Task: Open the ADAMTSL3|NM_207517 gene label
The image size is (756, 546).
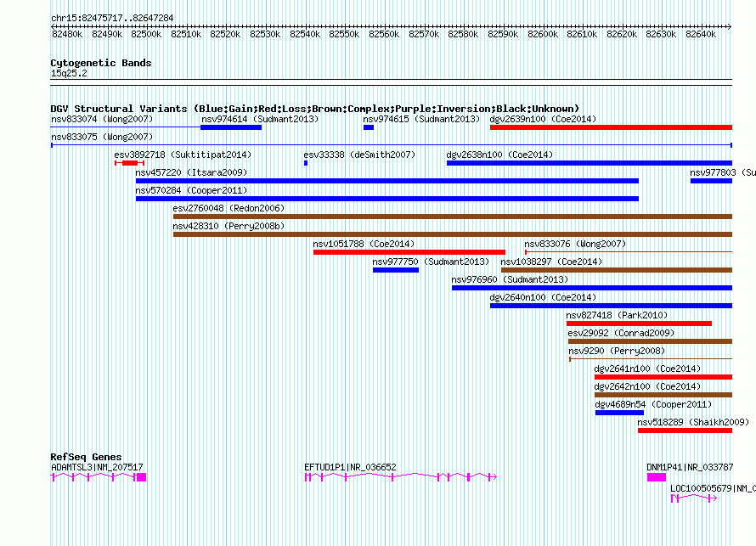Action: [97, 467]
